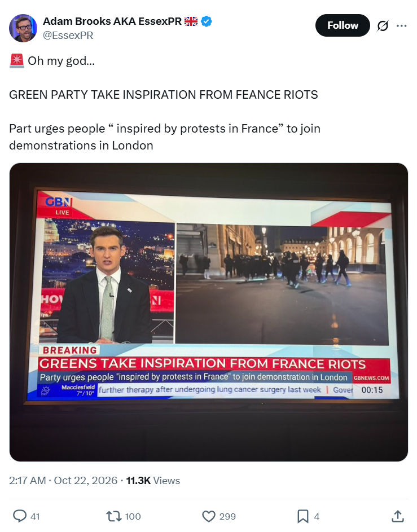Like the post with the heart icon
The width and height of the screenshot is (417, 532).
click(209, 516)
